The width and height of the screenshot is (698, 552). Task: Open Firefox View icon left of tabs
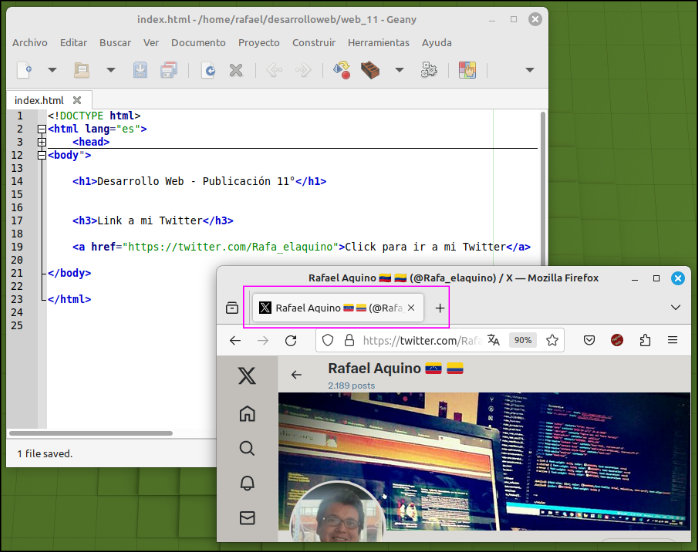coord(232,308)
